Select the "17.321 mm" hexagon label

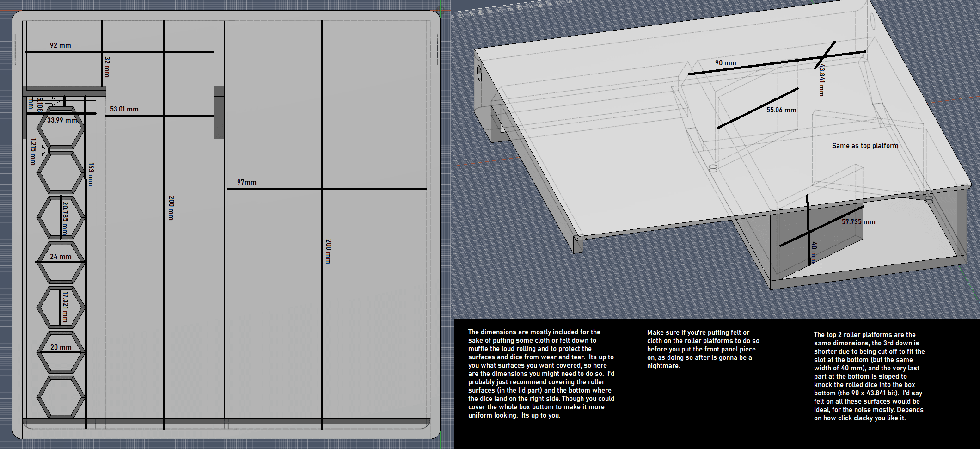[65, 307]
